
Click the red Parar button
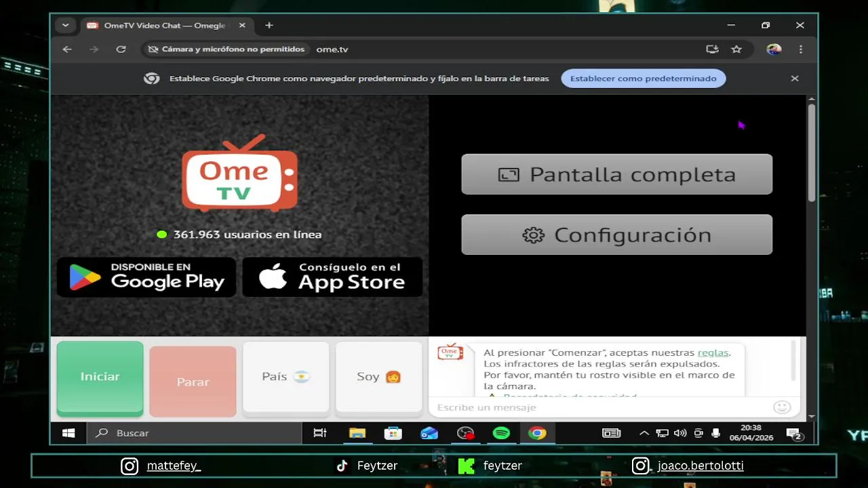click(193, 382)
